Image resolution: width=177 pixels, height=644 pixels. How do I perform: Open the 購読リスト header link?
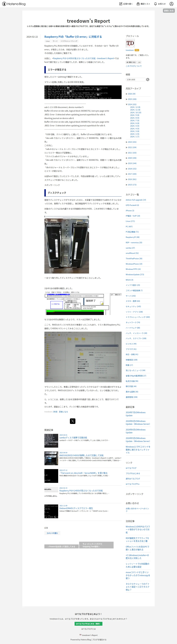tap(145, 4)
